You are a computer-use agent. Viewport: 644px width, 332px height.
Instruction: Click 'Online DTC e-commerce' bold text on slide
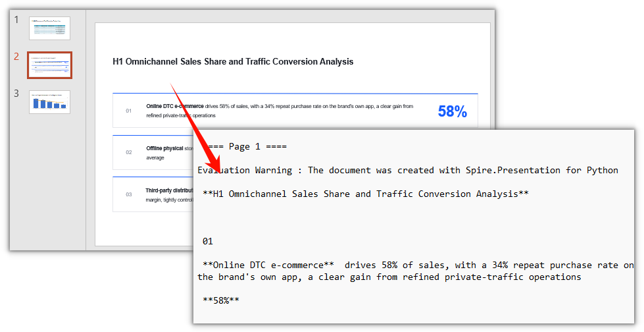[x=175, y=106]
